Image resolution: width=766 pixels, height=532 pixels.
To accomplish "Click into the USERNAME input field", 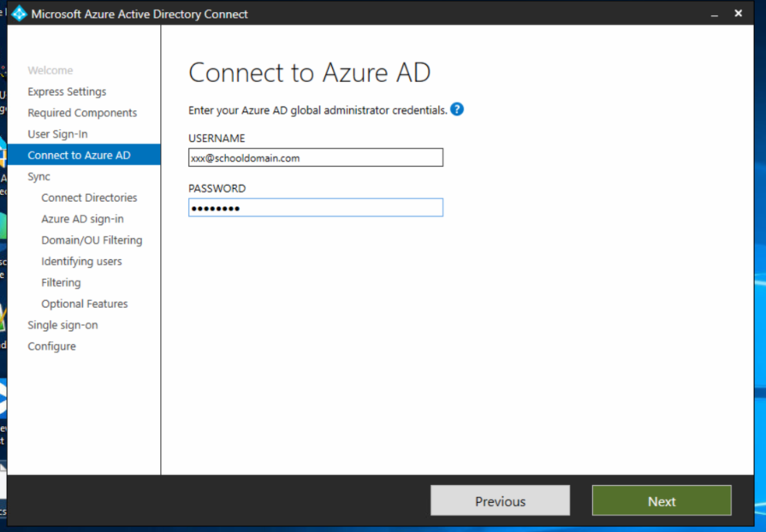I will click(x=316, y=157).
